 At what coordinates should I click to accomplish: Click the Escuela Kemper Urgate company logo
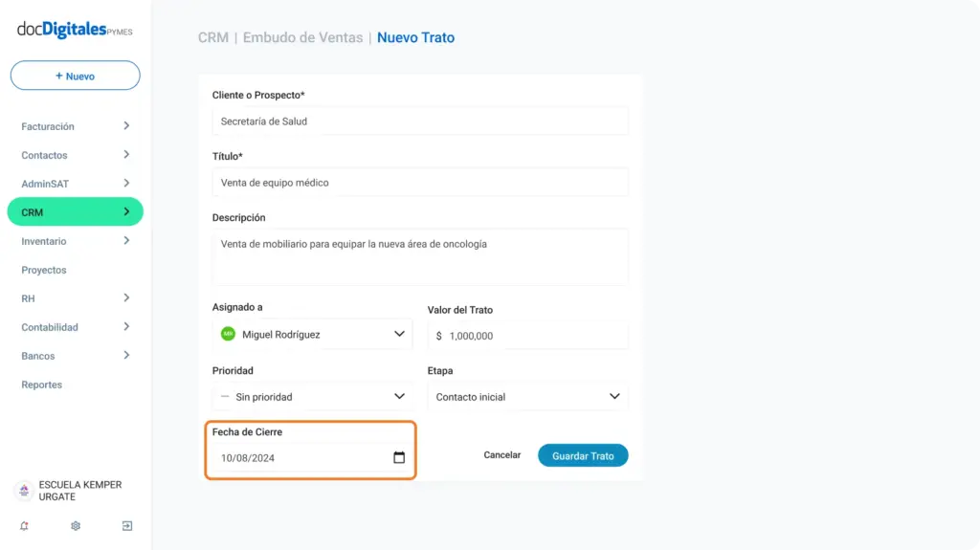pos(24,491)
